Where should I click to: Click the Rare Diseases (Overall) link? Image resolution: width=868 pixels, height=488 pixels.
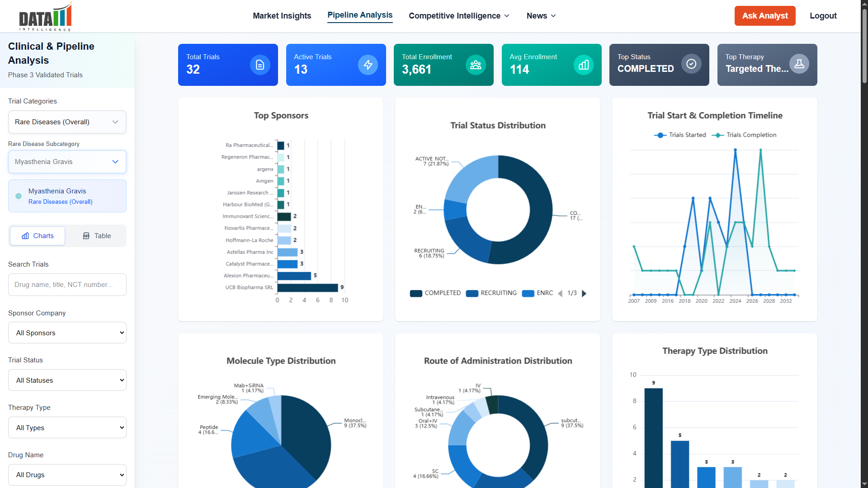tap(60, 202)
